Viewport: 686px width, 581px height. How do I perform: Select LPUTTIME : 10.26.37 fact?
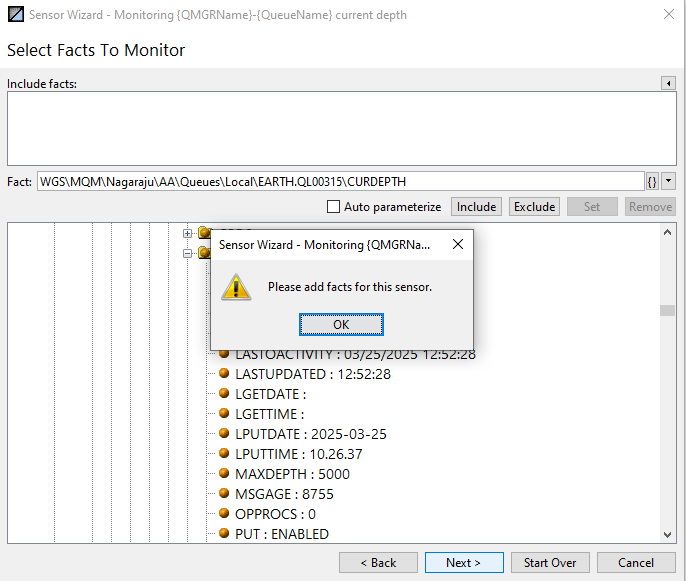tap(299, 454)
